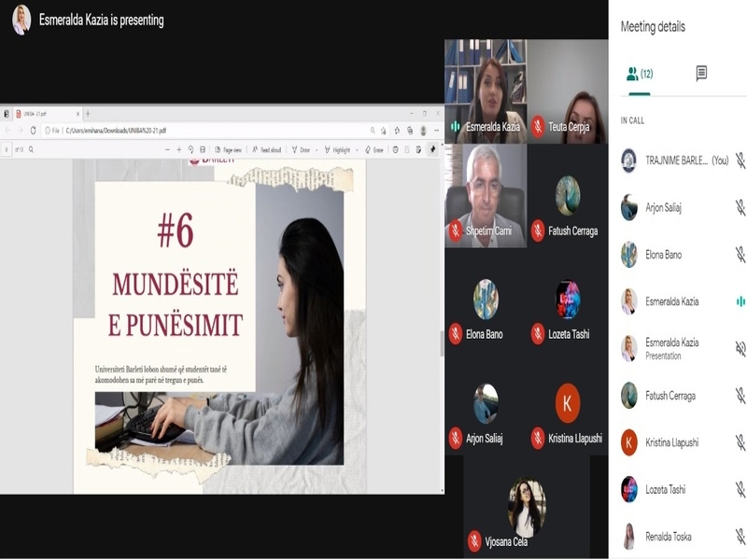The width and height of the screenshot is (747, 560).
Task: Open the search in the PDF toolbar
Action: (32, 147)
